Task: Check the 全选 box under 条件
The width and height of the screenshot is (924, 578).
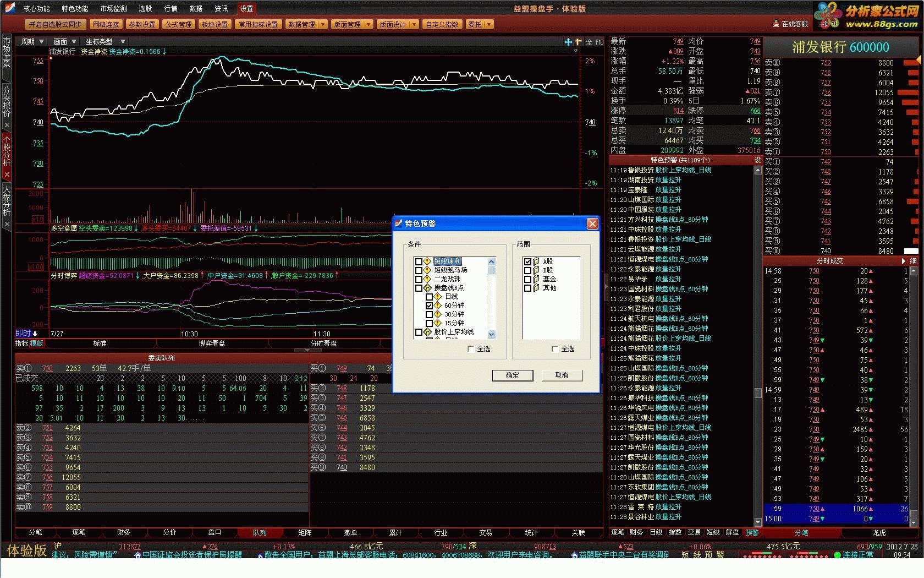Action: [x=471, y=349]
